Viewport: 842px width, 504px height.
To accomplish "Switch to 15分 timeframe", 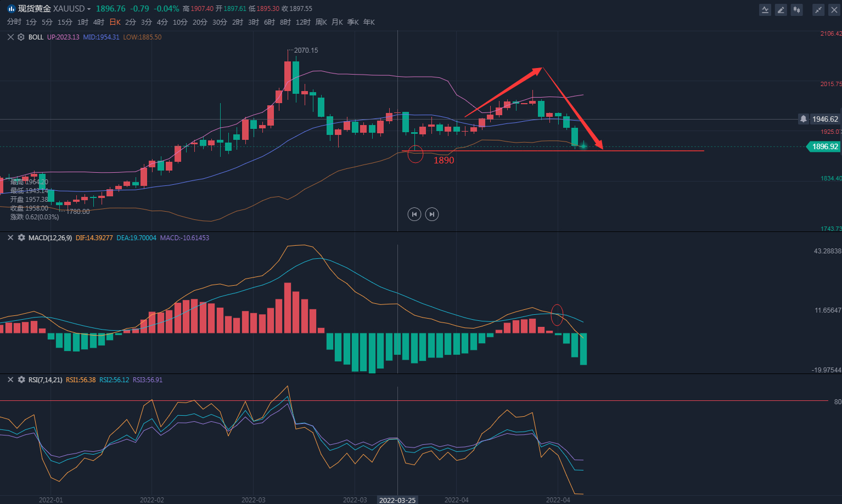I will 65,22.
